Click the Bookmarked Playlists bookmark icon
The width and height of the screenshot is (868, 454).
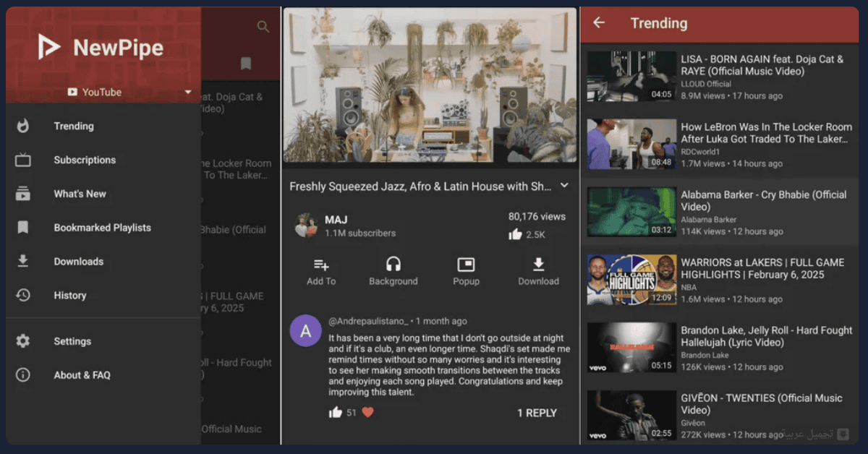coord(23,228)
